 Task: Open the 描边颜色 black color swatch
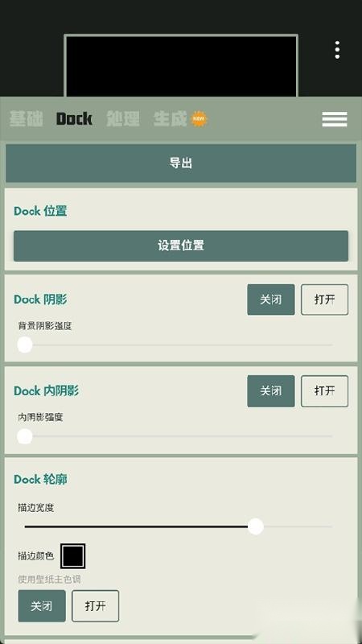point(73,556)
